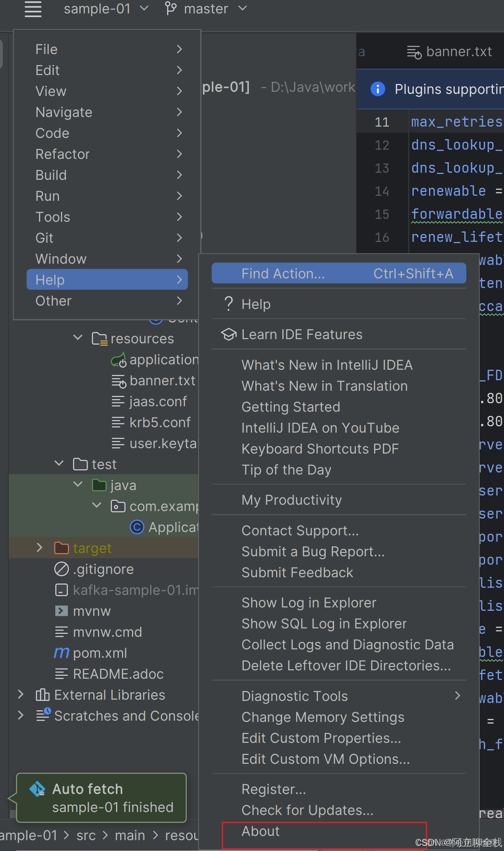This screenshot has height=851, width=504.
Task: Click 'main' in the breadcrumb bar
Action: tap(130, 835)
